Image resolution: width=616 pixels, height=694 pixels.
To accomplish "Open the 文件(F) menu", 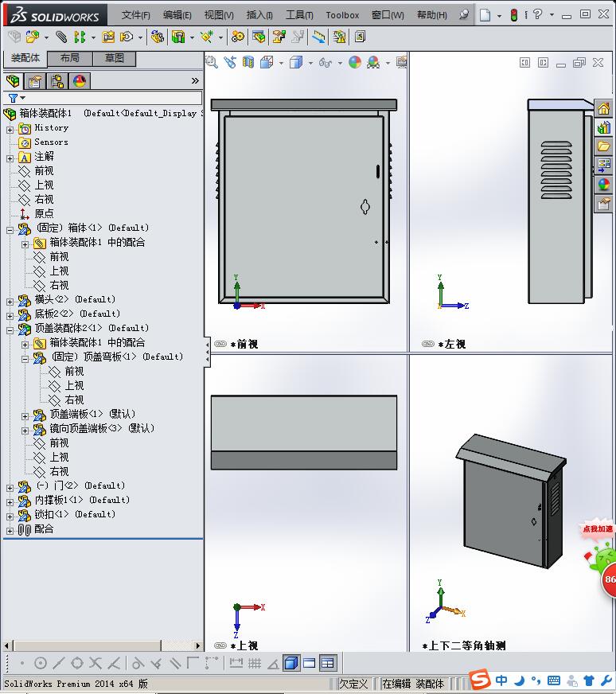I will [x=136, y=15].
